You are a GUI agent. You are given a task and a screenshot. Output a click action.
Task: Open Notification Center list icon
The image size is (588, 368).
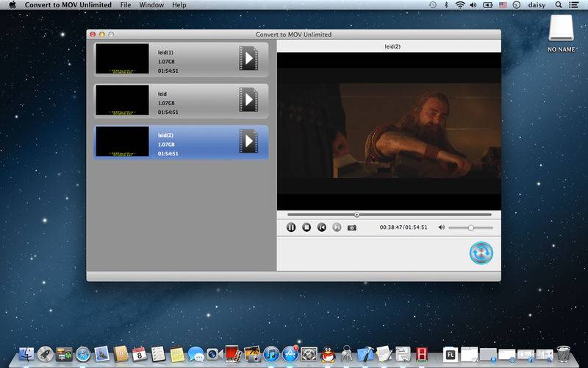[573, 5]
